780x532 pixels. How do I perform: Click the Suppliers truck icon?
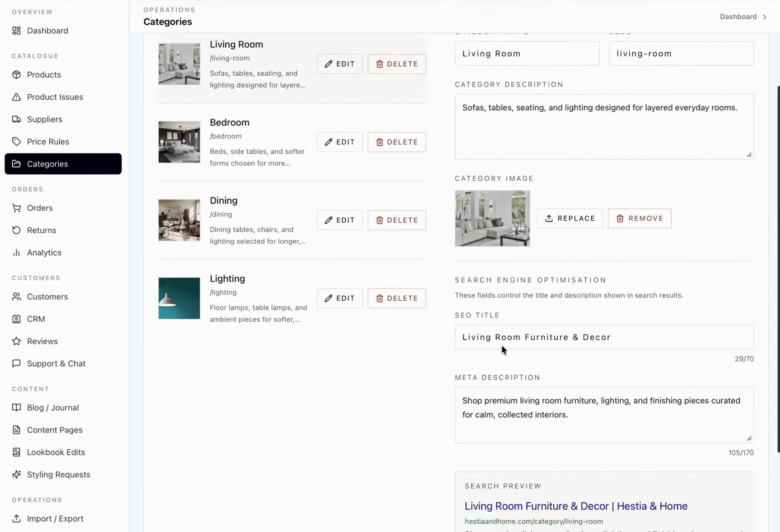[x=16, y=119]
